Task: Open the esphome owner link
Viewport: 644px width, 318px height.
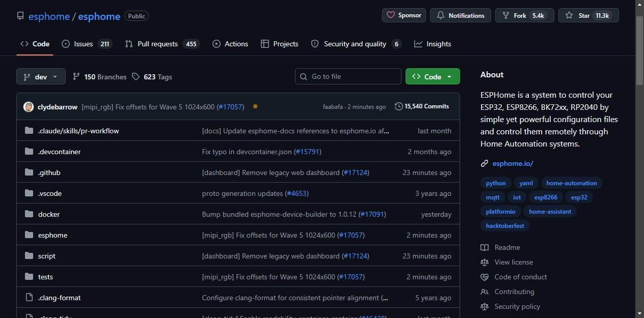Action: pos(49,16)
